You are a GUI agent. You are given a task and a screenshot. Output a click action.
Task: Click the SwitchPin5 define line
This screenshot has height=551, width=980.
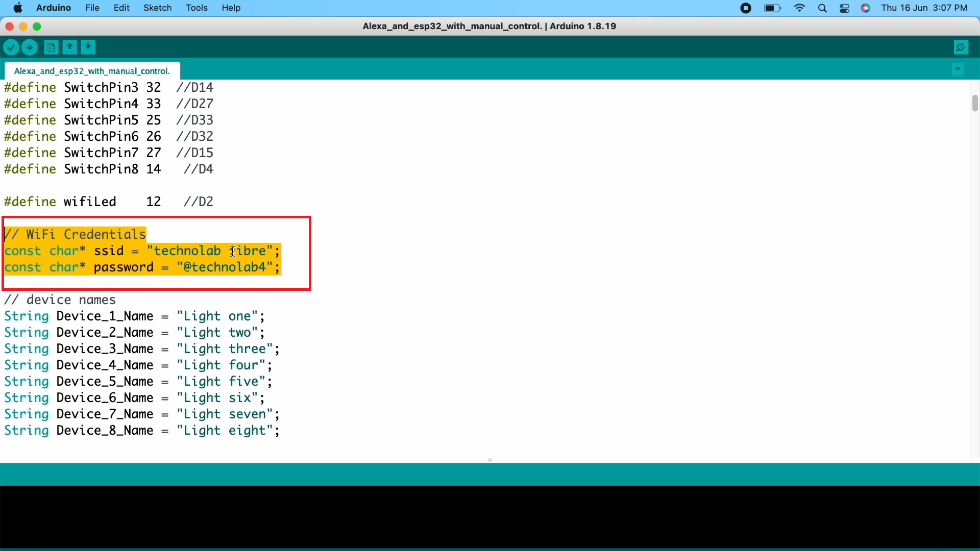[x=109, y=120]
